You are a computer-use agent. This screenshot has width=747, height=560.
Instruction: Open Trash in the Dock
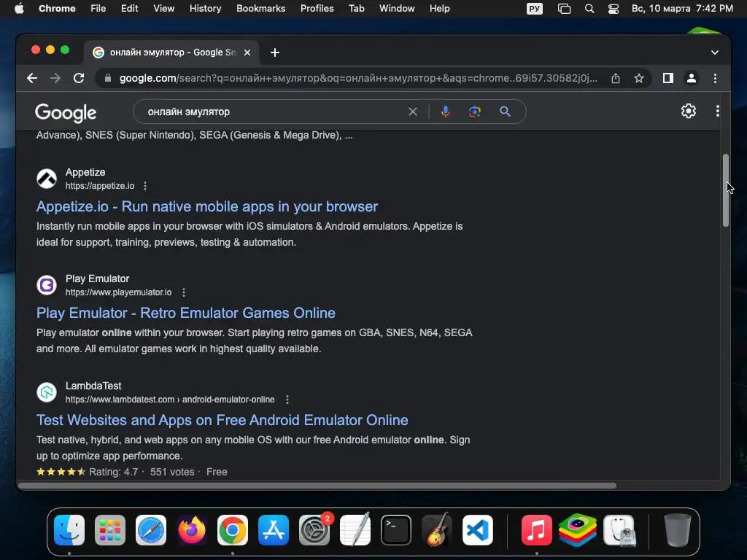click(x=677, y=529)
